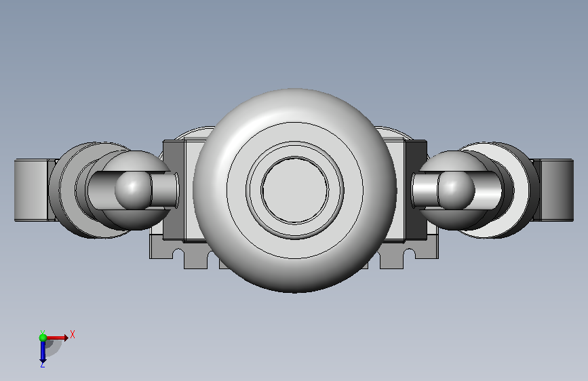Screen dimensions: 588x381
Task: Select the small sphere on the right ball joint
Action: [456, 189]
